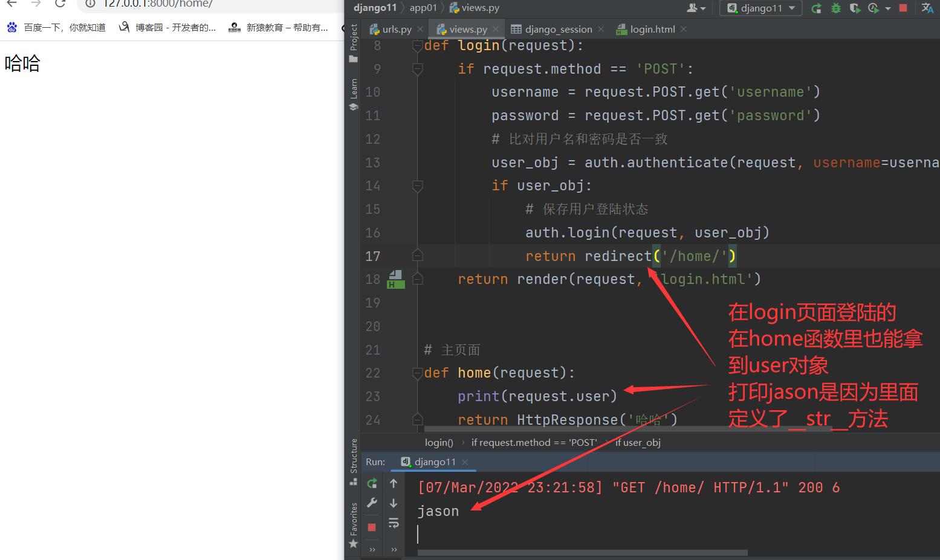
Task: Open the user account dropdown in toolbar
Action: point(696,8)
